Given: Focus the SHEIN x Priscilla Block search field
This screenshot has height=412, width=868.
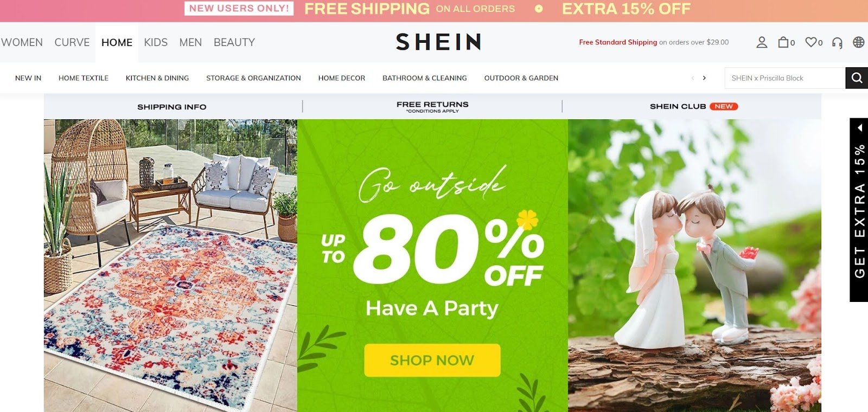Looking at the screenshot, I should 785,78.
